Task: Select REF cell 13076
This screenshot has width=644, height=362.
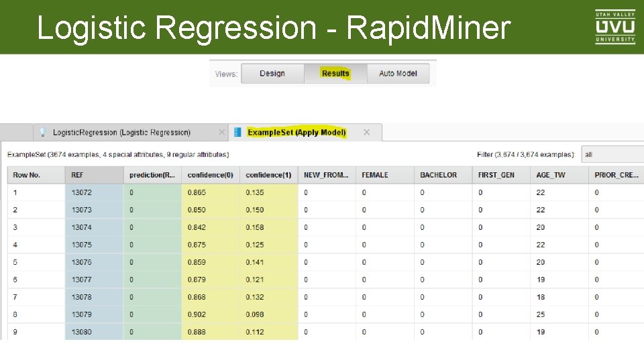Action: coord(94,262)
